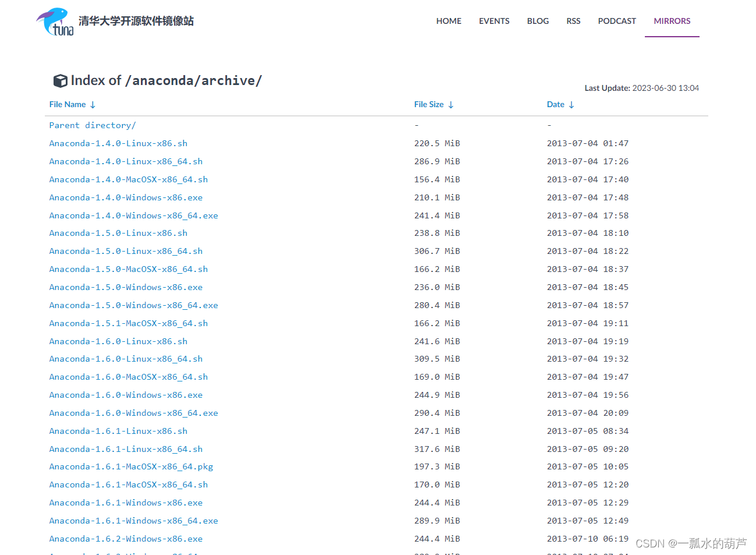The height and width of the screenshot is (555, 756).
Task: Navigate to Parent directory
Action: pyautogui.click(x=92, y=125)
